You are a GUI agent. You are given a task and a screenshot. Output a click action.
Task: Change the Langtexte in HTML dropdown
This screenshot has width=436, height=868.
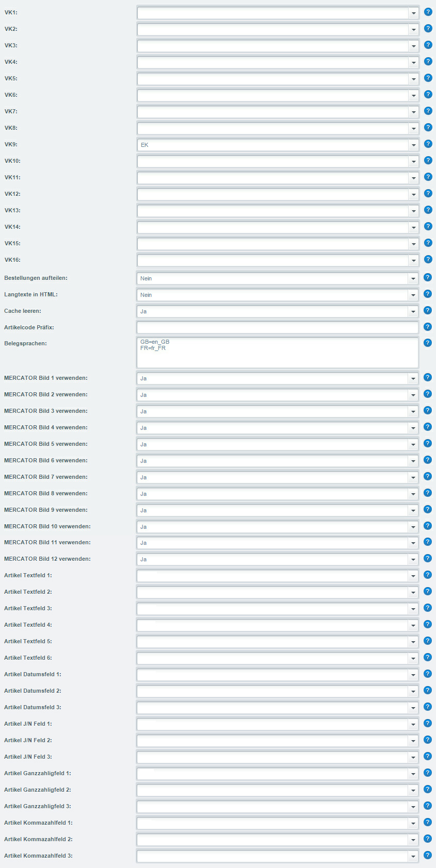(278, 295)
